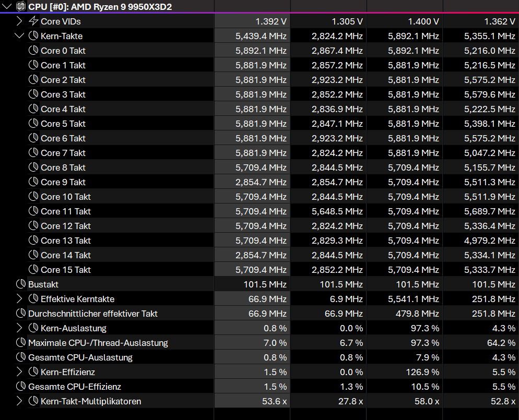Viewport: 519px width, 420px height.
Task: Click icon beside Maximale CPU-/Thread-Auslastung
Action: click(21, 343)
